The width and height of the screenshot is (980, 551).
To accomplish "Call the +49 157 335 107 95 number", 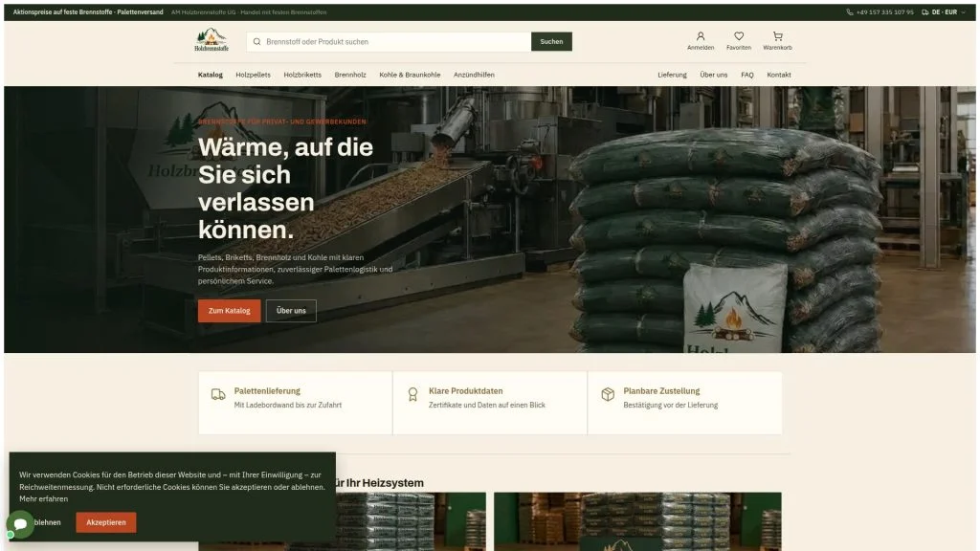I will (x=884, y=11).
